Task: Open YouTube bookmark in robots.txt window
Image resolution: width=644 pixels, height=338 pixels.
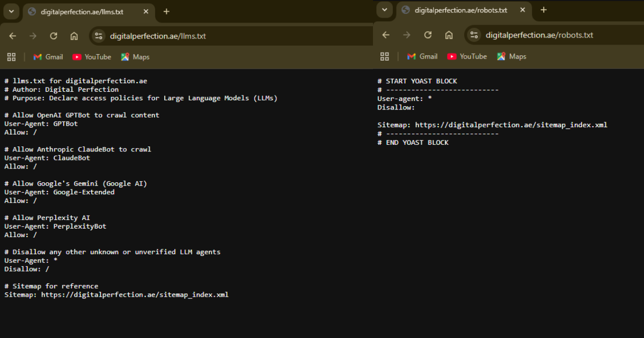Action: 467,56
